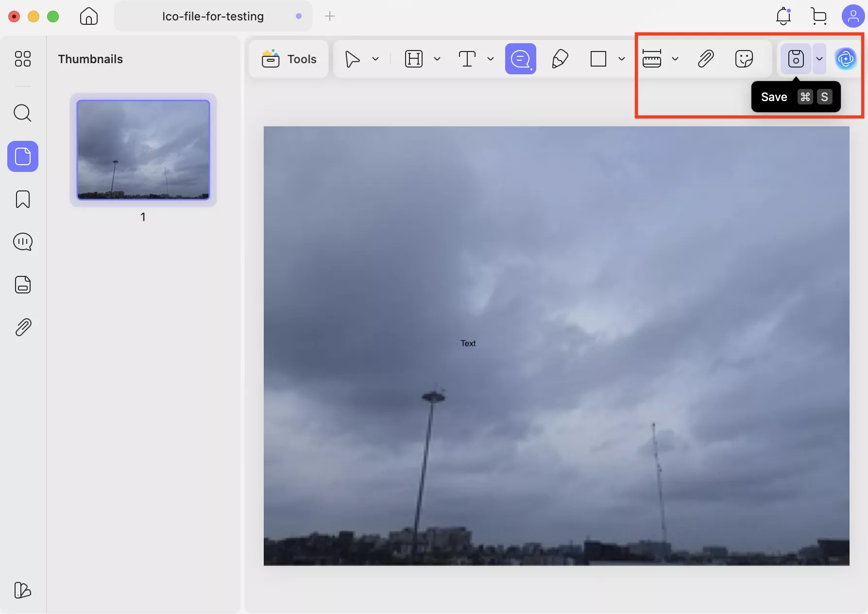This screenshot has height=614, width=868.
Task: Enable the selection arrow tool
Action: 353,59
